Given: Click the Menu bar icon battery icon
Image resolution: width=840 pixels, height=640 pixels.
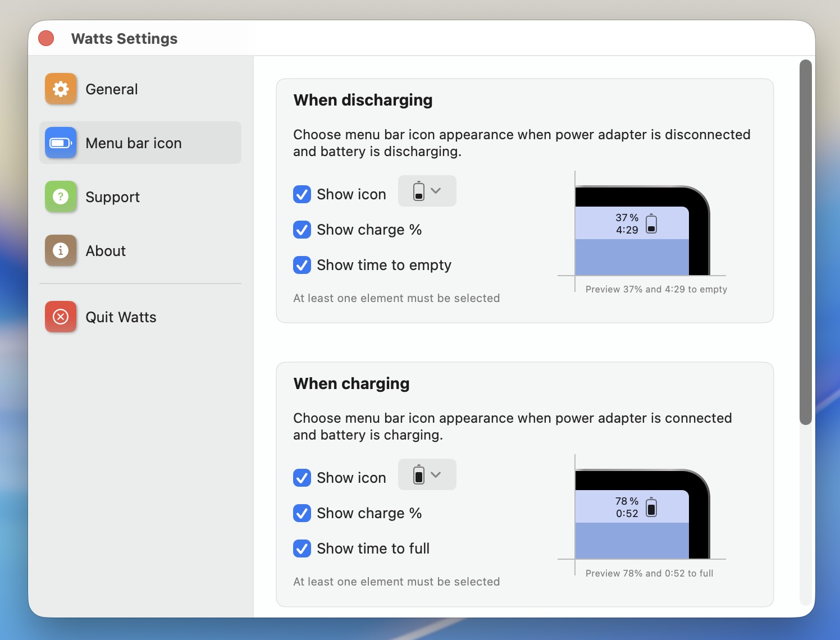Looking at the screenshot, I should pyautogui.click(x=60, y=143).
